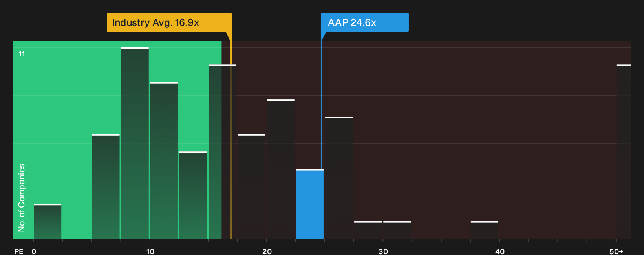Click the AAP 24.6x label
Screen dimensions: 644x255
click(365, 22)
